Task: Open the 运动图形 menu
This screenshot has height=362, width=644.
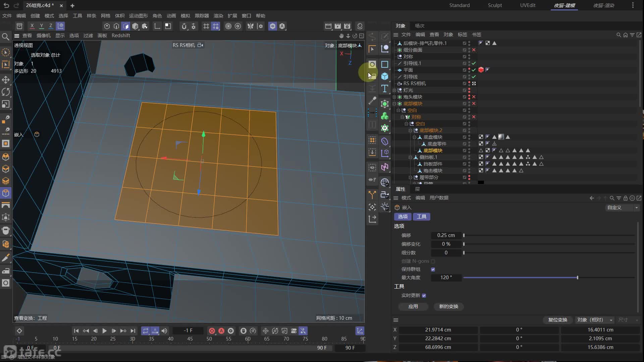Action: pos(138,16)
